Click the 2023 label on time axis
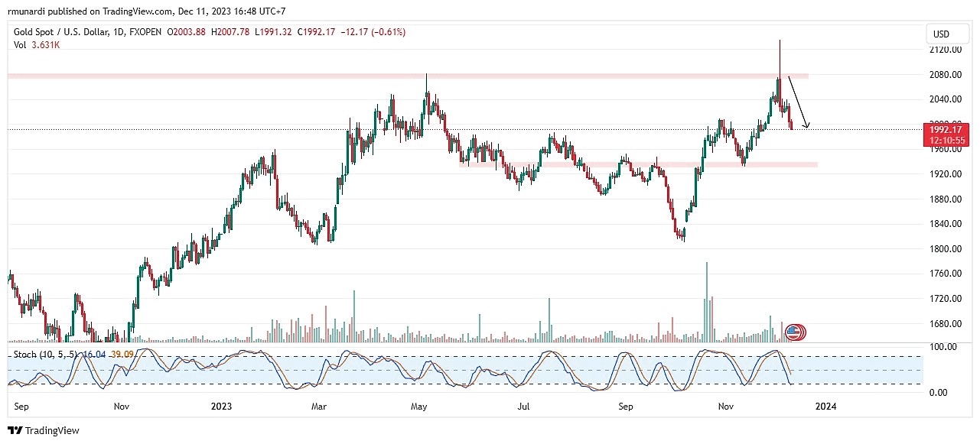Viewport: 980px width, 444px height. click(x=220, y=407)
